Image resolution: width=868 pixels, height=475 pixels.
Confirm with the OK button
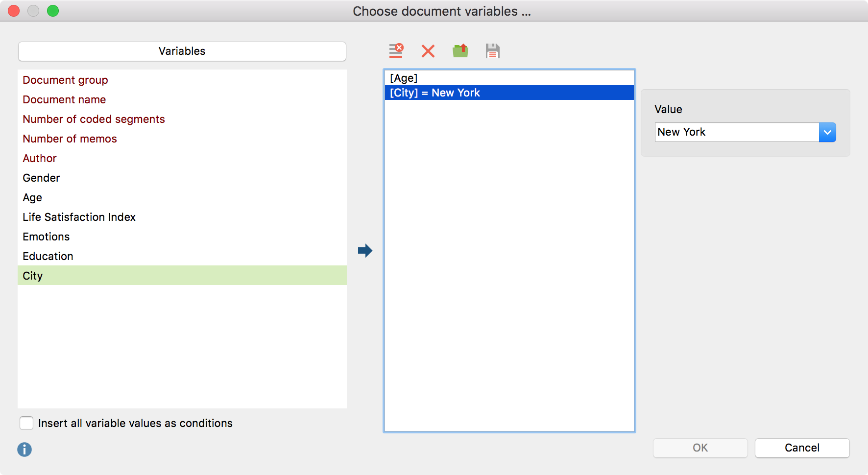[x=700, y=448]
